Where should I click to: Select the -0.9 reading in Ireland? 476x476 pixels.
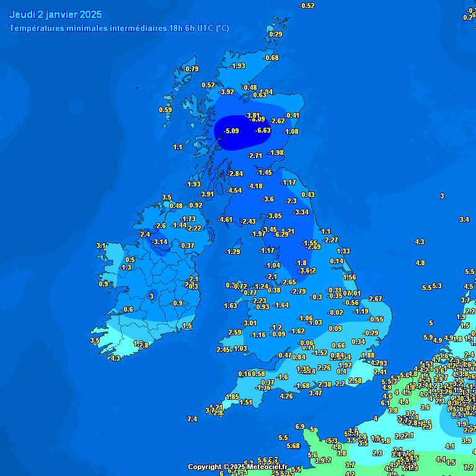click(x=177, y=303)
